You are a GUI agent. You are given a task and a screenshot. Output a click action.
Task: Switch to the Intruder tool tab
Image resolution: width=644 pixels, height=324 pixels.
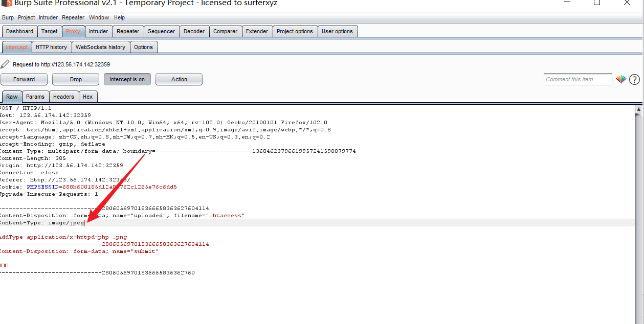click(x=99, y=31)
